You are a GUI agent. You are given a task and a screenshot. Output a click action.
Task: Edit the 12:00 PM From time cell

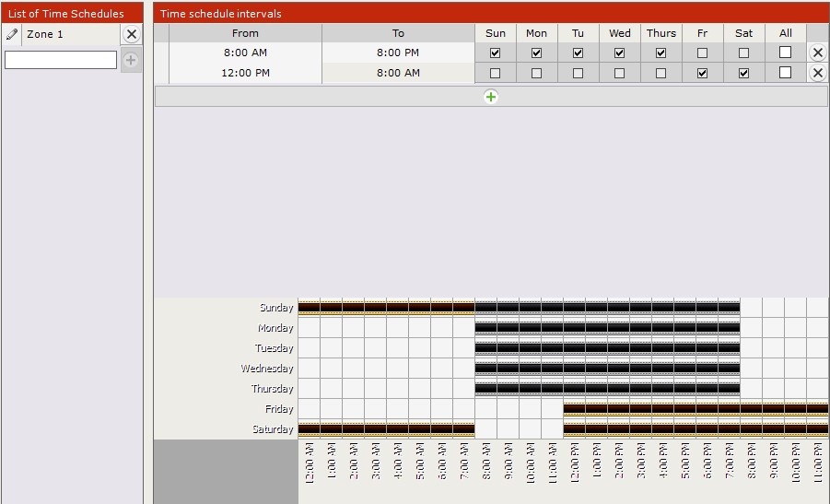click(x=245, y=73)
